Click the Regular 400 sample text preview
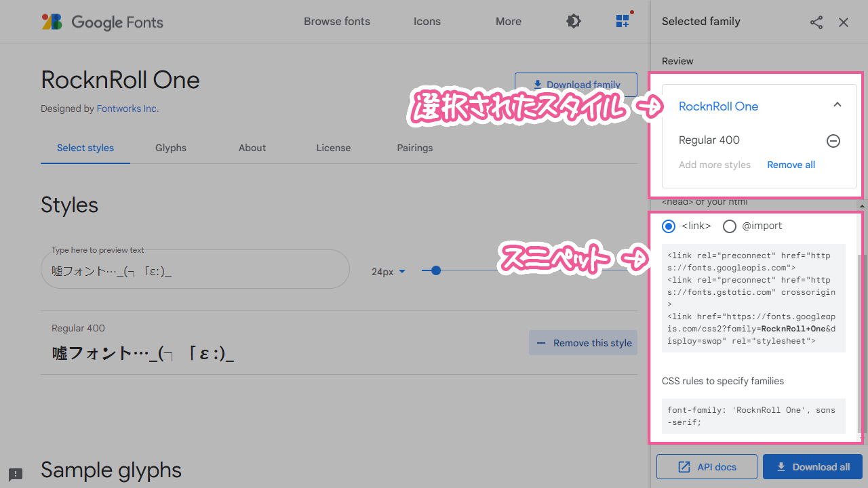 143,353
